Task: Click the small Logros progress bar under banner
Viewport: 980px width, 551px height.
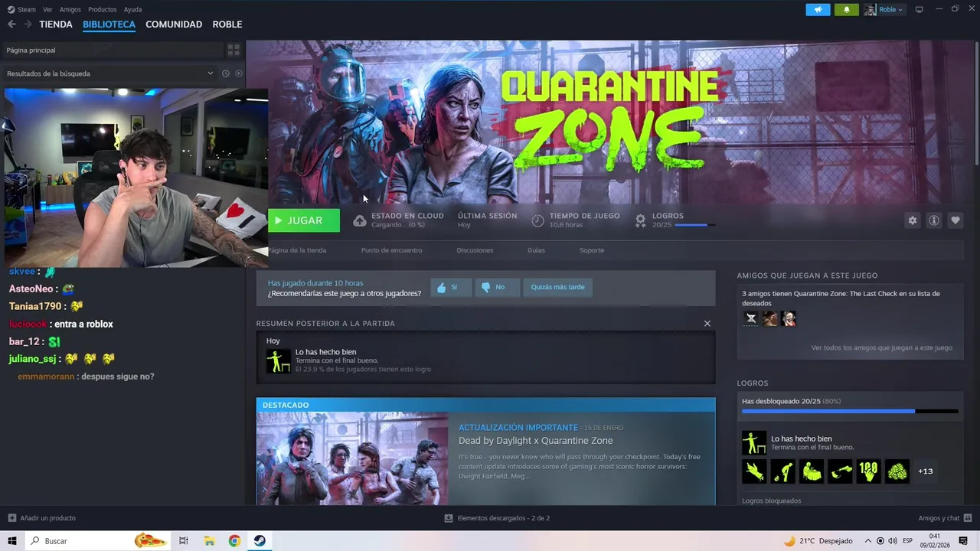Action: 695,225
